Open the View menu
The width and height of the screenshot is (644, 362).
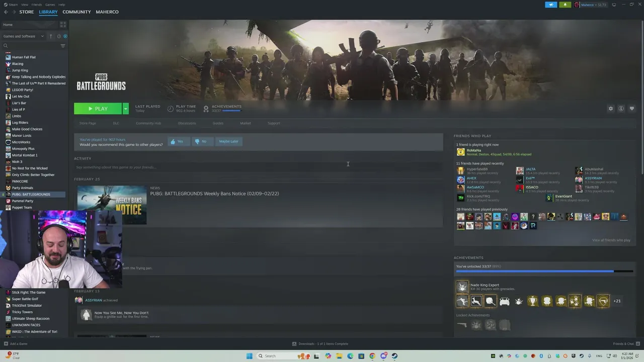click(25, 5)
